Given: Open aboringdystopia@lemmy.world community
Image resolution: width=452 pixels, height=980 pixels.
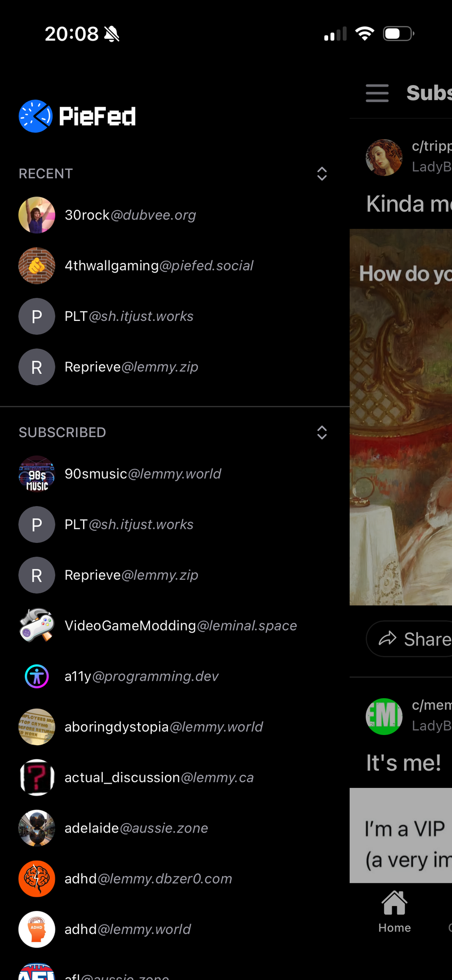Looking at the screenshot, I should tap(164, 727).
